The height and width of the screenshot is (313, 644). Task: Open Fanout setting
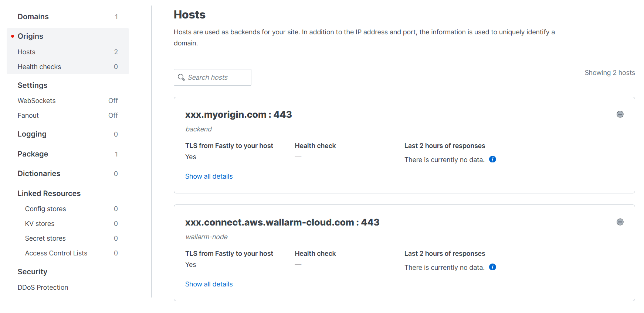pyautogui.click(x=28, y=116)
